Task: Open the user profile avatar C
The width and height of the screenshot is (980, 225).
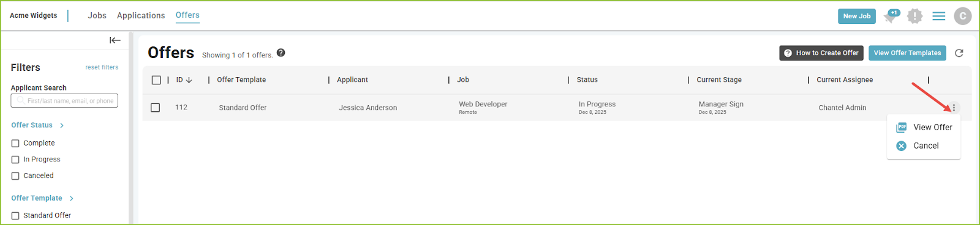Action: click(x=962, y=17)
